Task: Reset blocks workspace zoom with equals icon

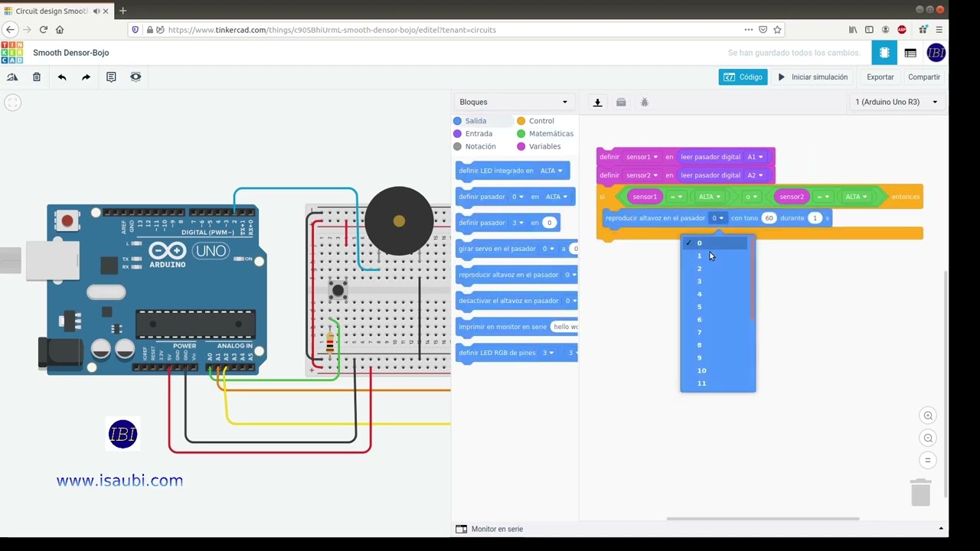Action: [928, 460]
